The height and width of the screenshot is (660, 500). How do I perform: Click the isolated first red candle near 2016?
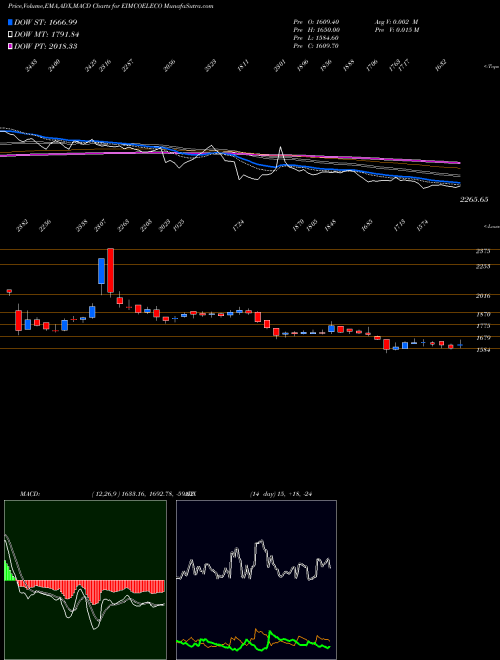click(9, 291)
